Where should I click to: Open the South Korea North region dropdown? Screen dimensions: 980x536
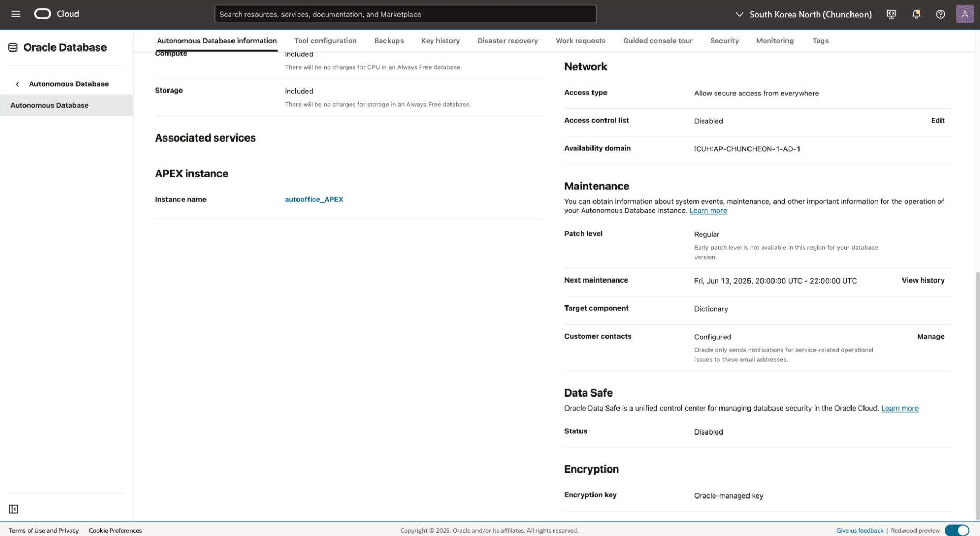pos(804,14)
